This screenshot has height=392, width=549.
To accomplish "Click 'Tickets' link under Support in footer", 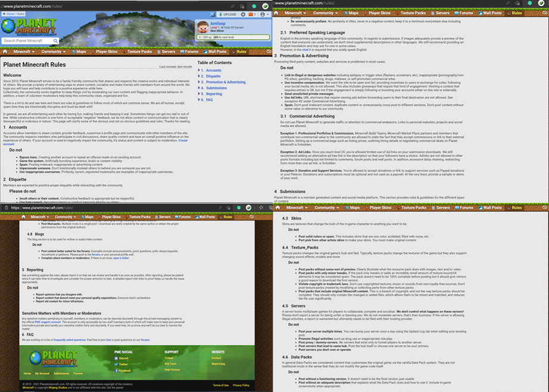I will 169,358.
